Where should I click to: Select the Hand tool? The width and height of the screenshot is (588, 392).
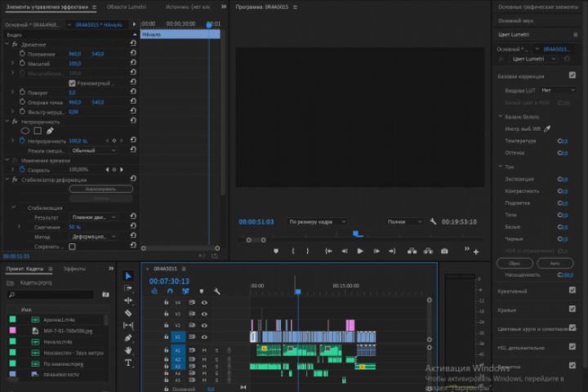coord(128,350)
